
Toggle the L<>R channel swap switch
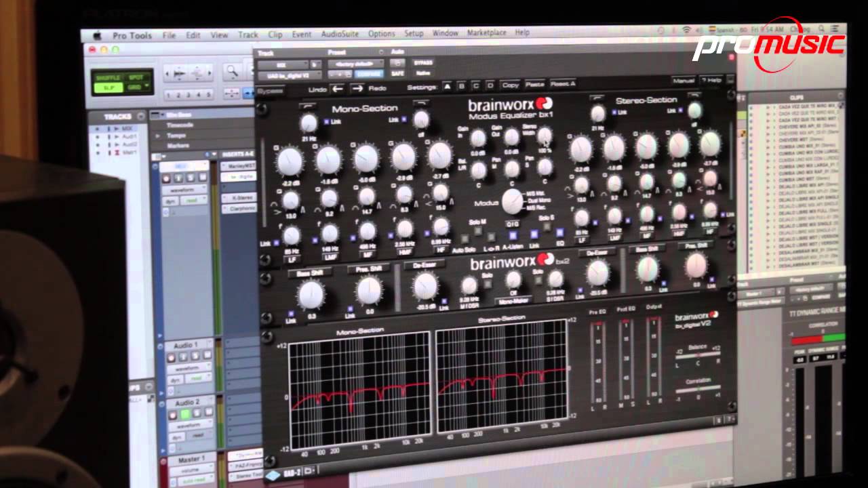(491, 236)
